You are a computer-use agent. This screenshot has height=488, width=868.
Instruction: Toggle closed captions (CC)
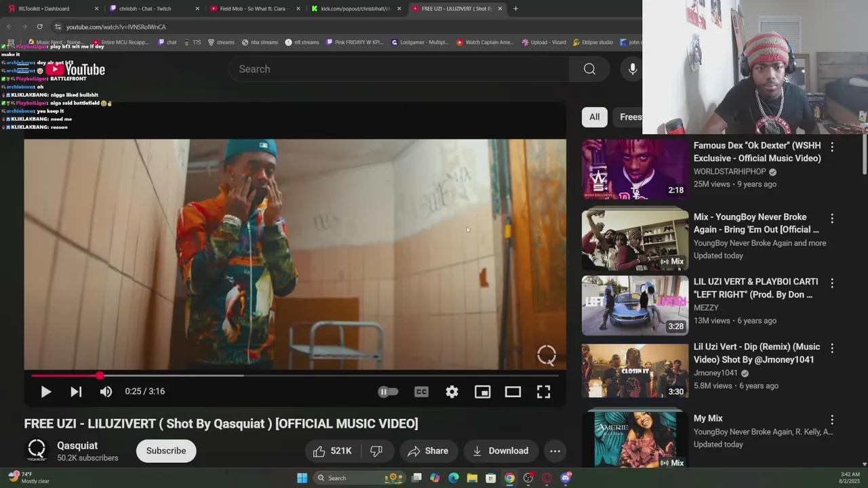[421, 392]
